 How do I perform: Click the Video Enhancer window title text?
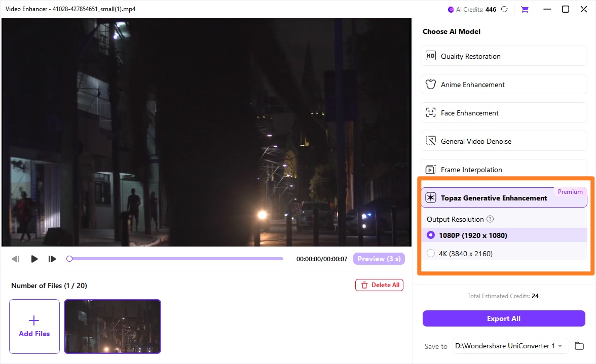(70, 9)
